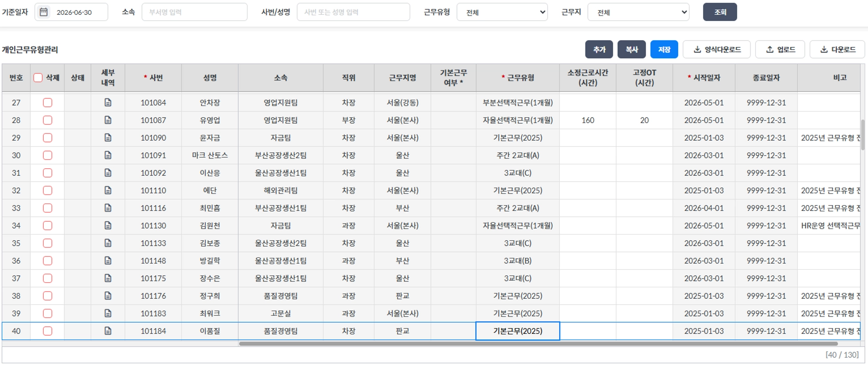Viewport: 868px width, 365px height.
Task: Click the 조회 search button
Action: click(720, 12)
